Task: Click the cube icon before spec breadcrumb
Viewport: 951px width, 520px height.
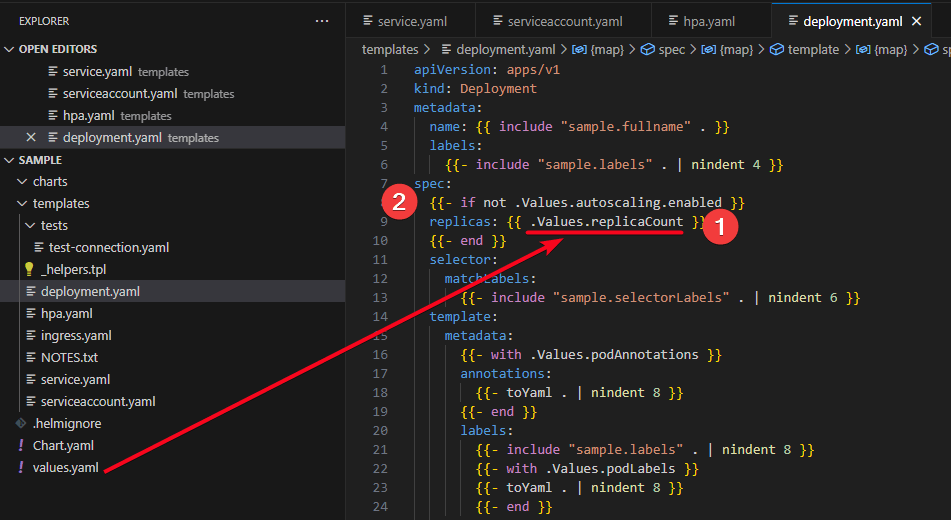Action: (647, 50)
